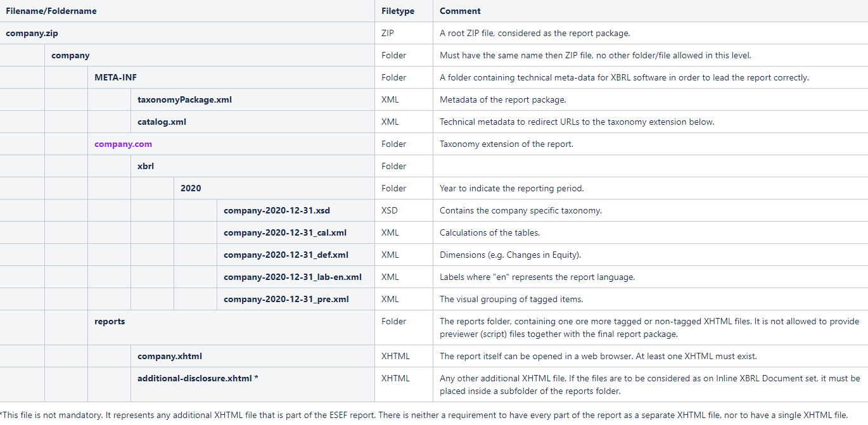Click the footnote text about non-mandatory file
868x425 pixels.
424,415
